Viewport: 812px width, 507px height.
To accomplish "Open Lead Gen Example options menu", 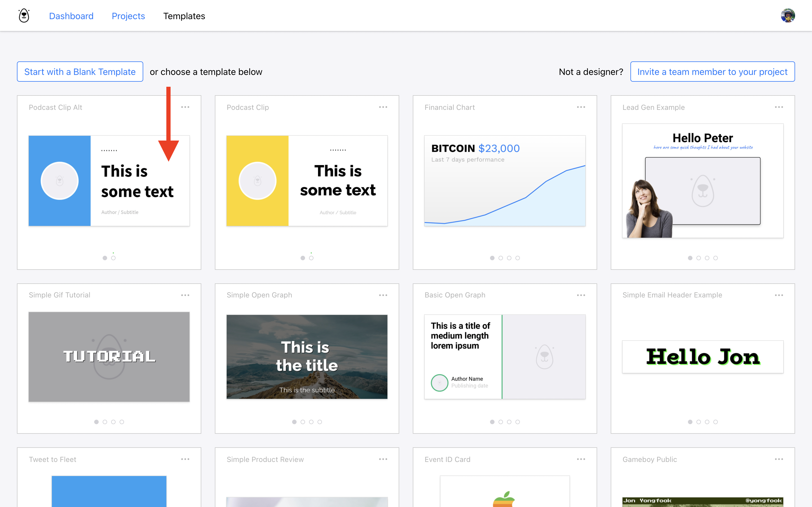I will pyautogui.click(x=779, y=107).
